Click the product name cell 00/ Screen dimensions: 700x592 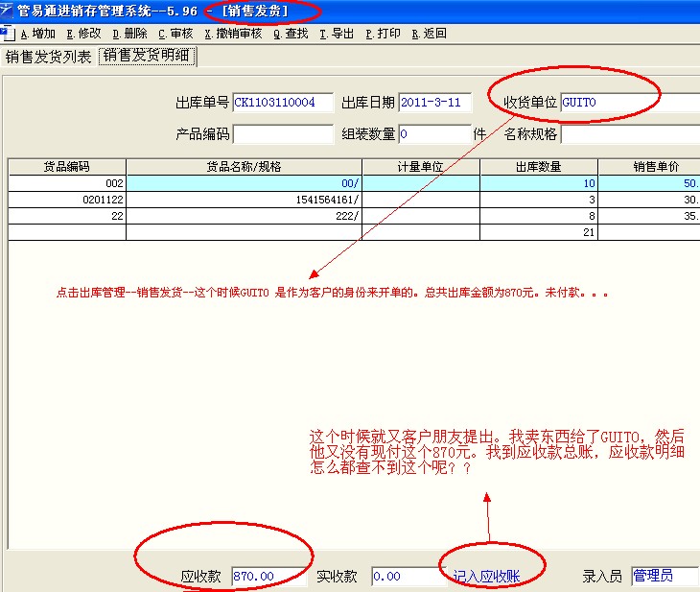245,183
